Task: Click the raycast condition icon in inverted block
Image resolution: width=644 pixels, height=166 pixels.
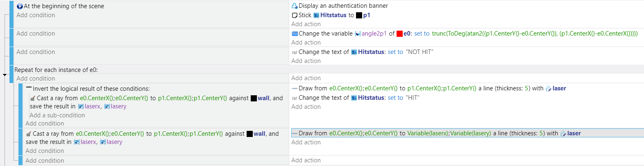Action: (x=33, y=98)
